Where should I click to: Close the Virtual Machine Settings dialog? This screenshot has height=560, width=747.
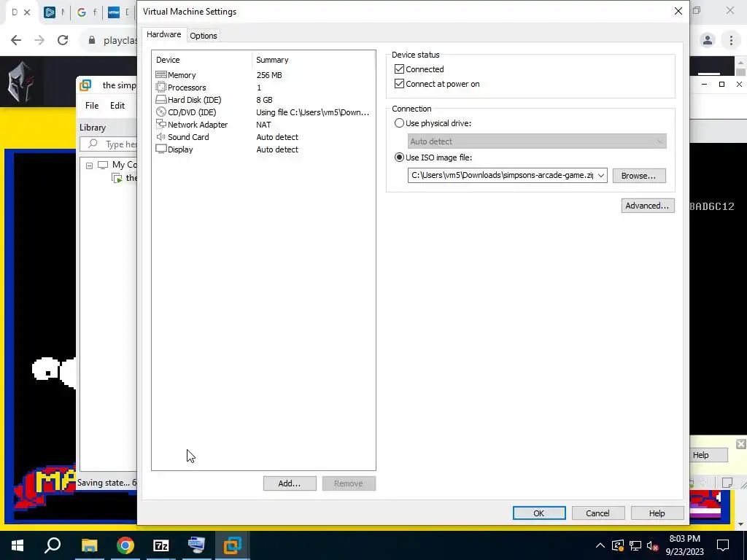(678, 11)
